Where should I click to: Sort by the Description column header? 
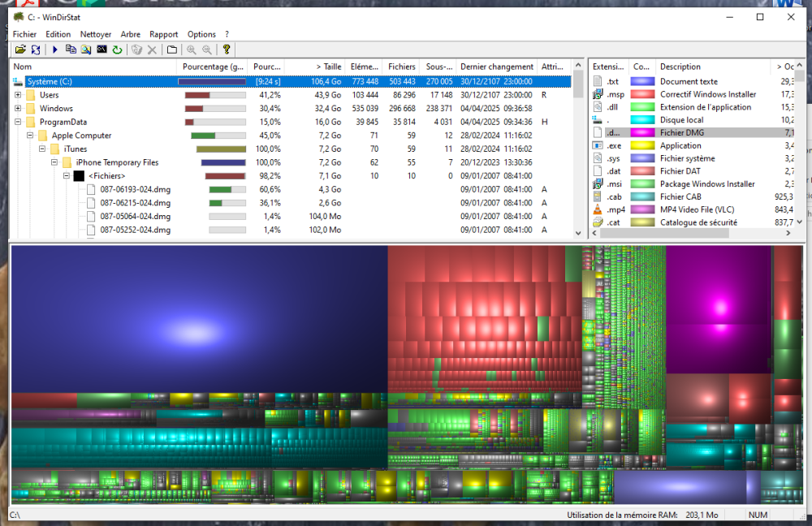pos(713,67)
